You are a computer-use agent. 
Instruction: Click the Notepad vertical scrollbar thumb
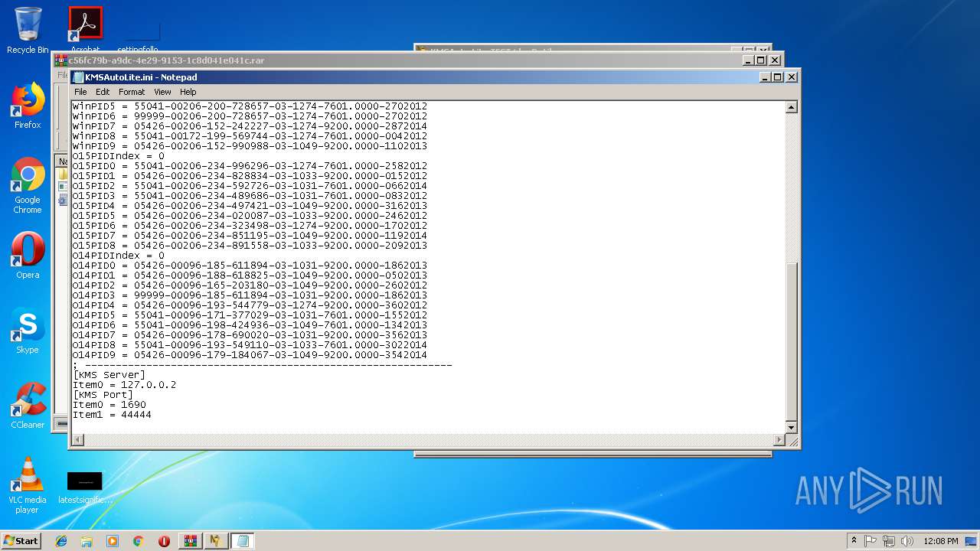(792, 341)
